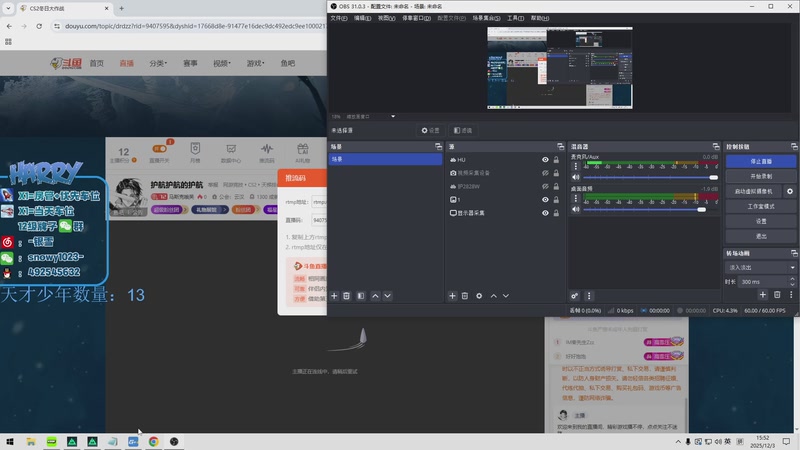The height and width of the screenshot is (450, 800).
Task: Open mixer panel options menu at bottom
Action: click(589, 296)
